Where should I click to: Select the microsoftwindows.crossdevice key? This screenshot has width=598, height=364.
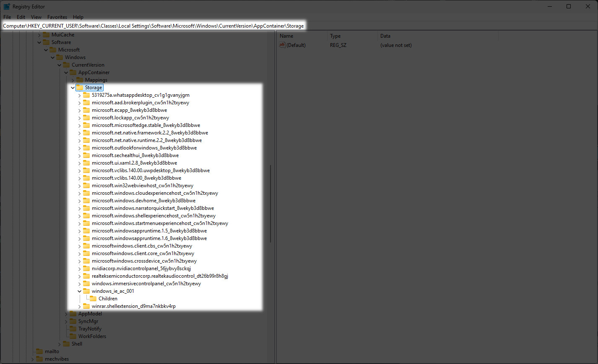144,261
